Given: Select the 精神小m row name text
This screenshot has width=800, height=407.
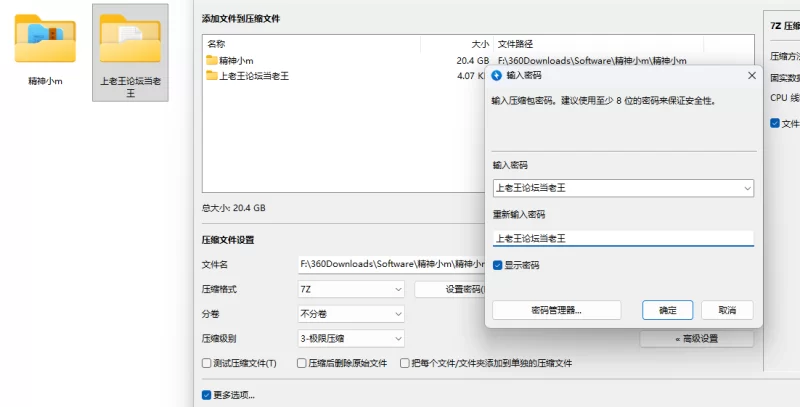Looking at the screenshot, I should coord(236,61).
